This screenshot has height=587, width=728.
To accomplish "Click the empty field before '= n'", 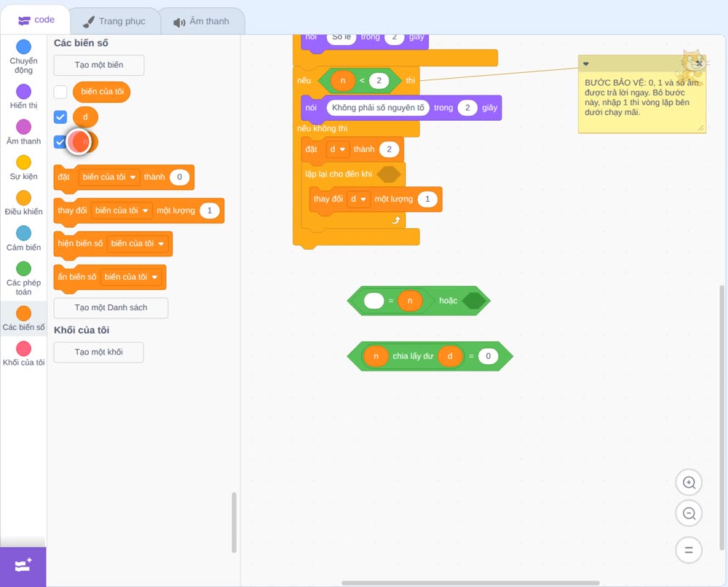I will (373, 301).
